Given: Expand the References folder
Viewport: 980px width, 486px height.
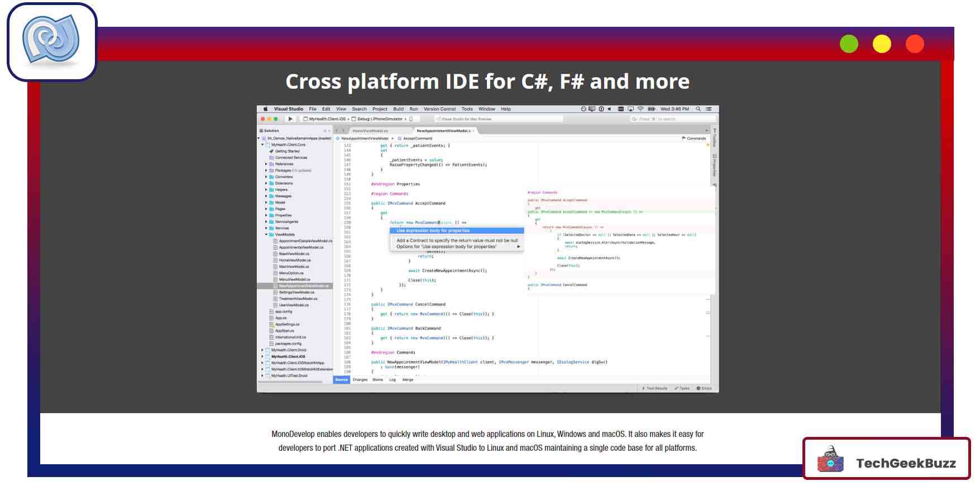Looking at the screenshot, I should click(266, 164).
